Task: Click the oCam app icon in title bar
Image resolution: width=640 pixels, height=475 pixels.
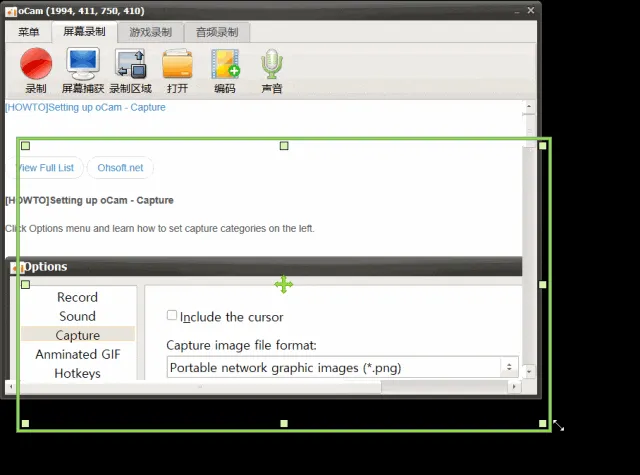Action: (x=11, y=11)
